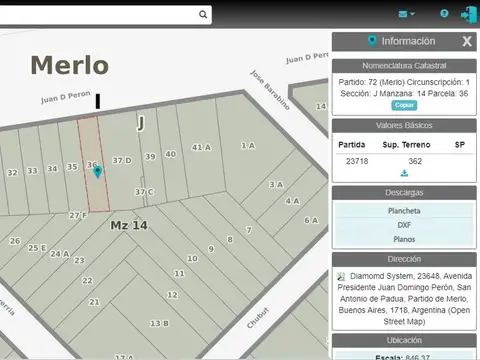Select parcel 3 A on map
The width and height of the screenshot is (480, 360).
point(276,185)
